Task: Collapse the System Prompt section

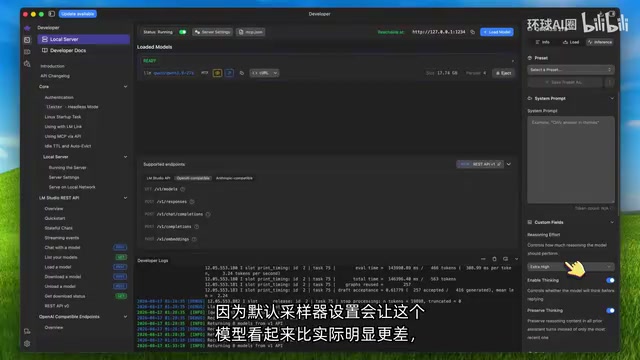Action: (x=612, y=98)
